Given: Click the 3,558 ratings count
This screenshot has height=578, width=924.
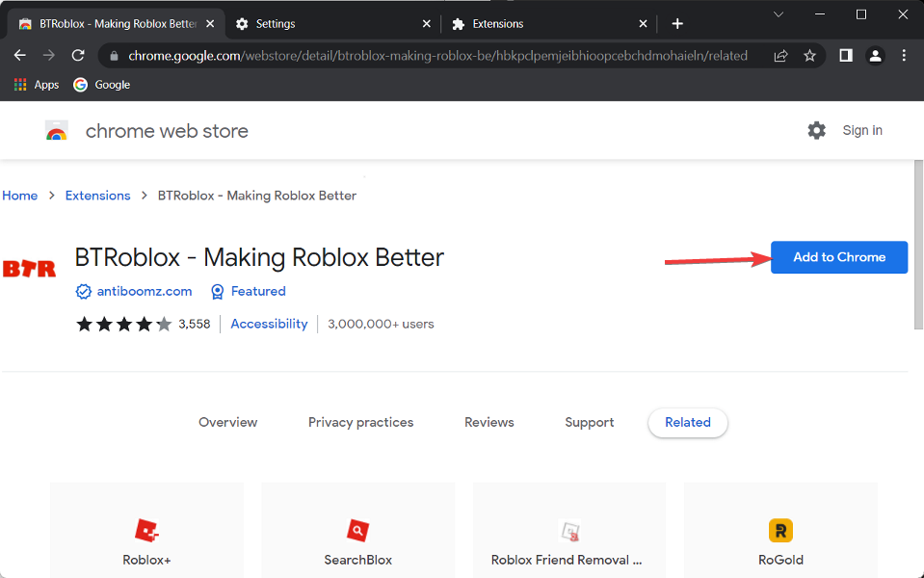Looking at the screenshot, I should tap(195, 324).
